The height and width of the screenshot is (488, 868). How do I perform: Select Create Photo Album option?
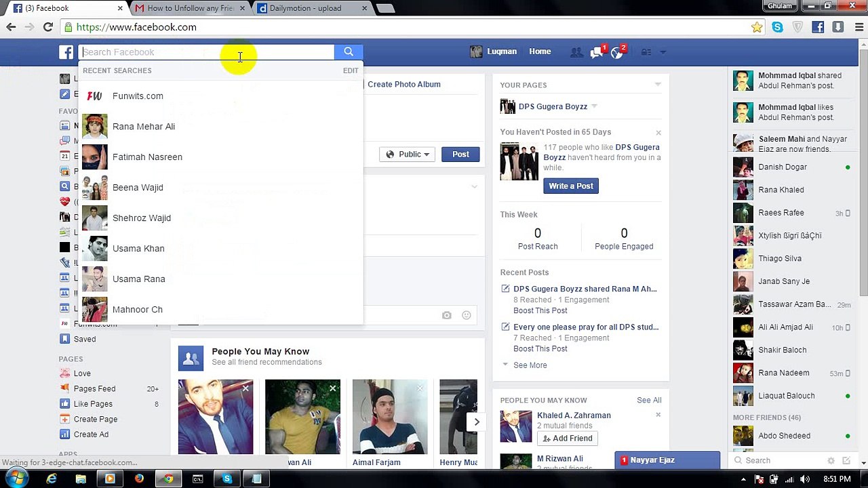pos(404,84)
